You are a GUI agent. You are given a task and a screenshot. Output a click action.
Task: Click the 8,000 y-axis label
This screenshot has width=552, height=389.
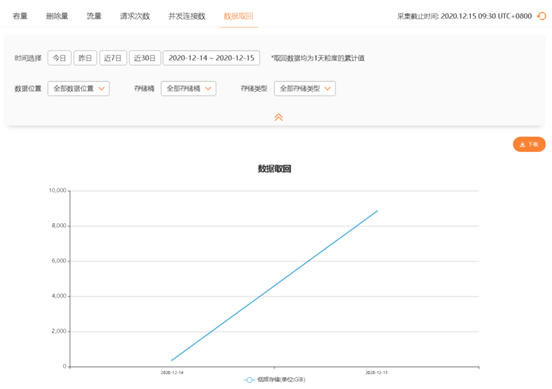pos(59,226)
